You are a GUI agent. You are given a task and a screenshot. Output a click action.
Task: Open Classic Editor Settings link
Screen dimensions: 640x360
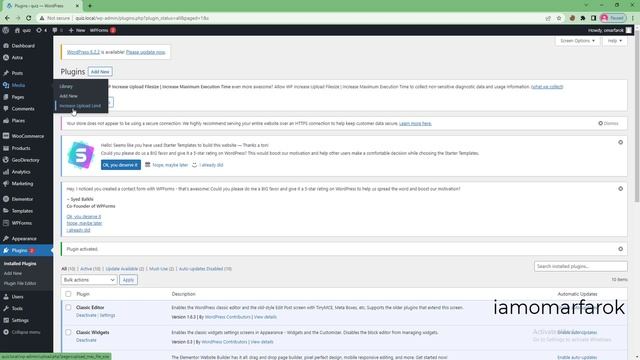[x=107, y=315]
